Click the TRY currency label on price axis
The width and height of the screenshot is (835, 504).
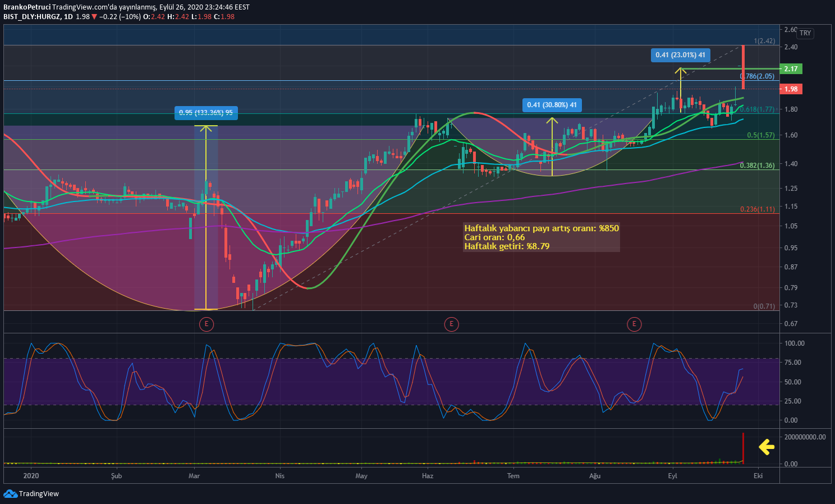pos(805,33)
